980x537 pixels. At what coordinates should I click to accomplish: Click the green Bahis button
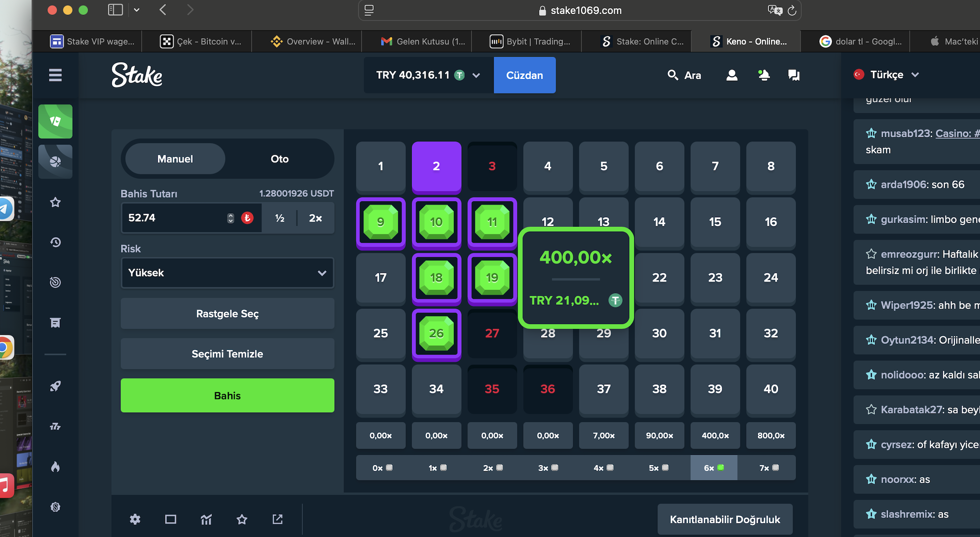click(227, 396)
